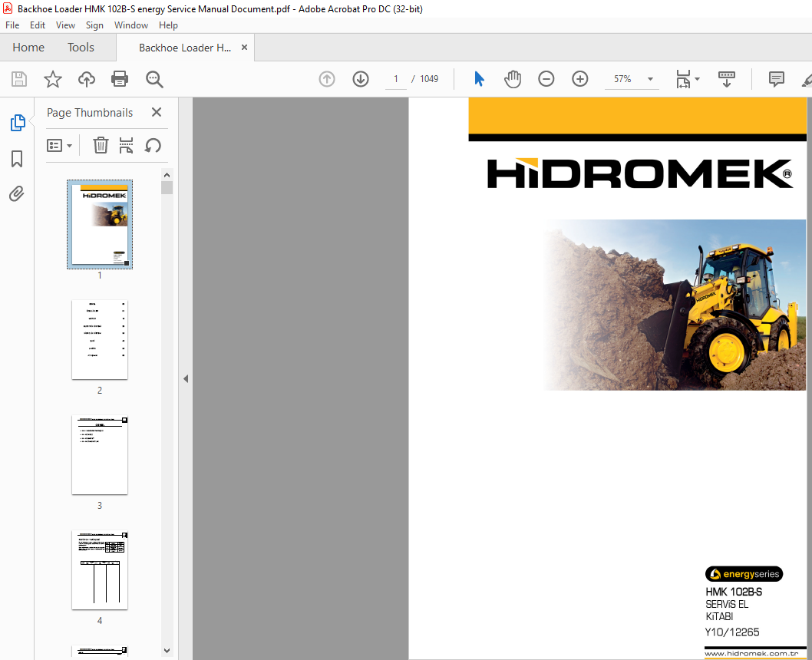Open the View menu
812x660 pixels.
click(x=65, y=25)
